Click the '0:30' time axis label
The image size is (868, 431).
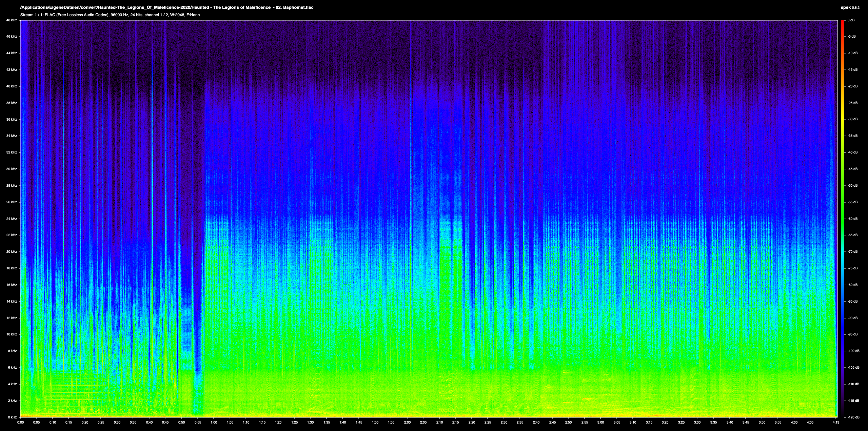pos(117,423)
